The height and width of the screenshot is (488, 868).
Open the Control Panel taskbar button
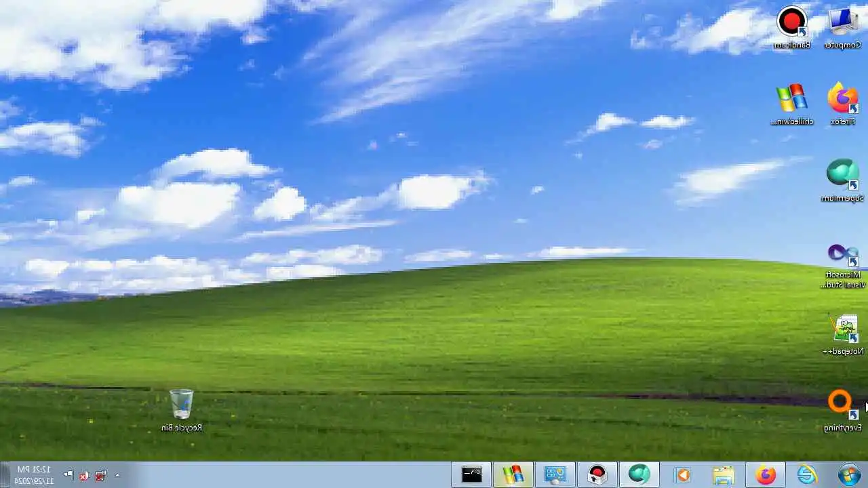[555, 474]
